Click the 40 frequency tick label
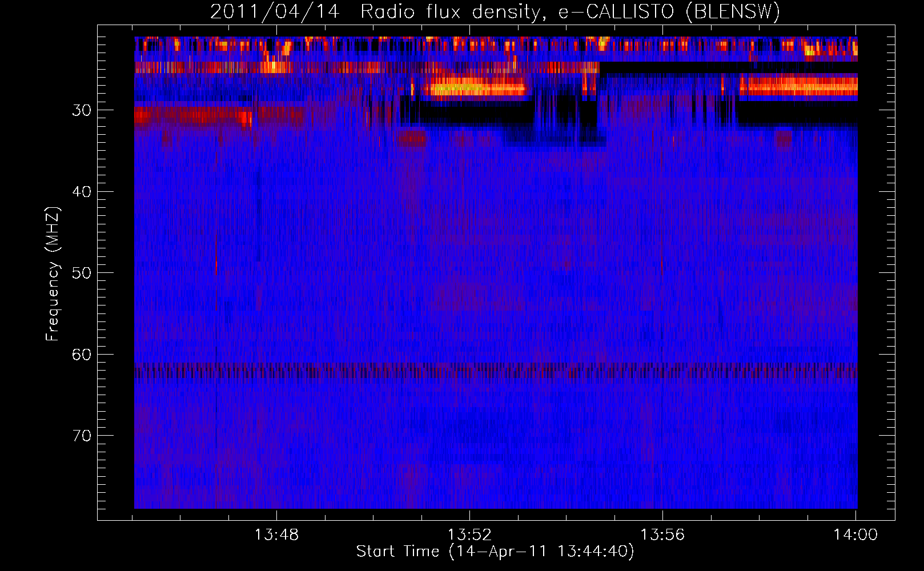This screenshot has height=571, width=924. pos(82,192)
